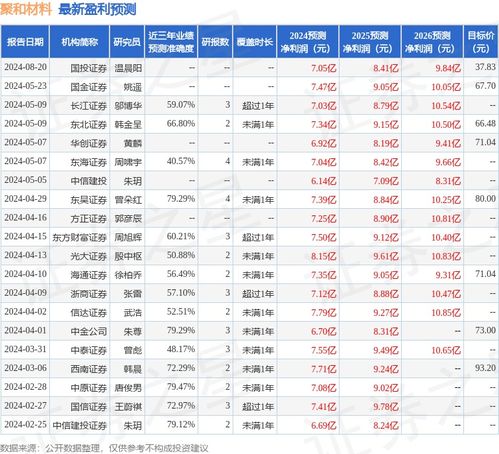Screen dimensions: 499x454
Task: Click 2025 forecast 7.09亿
Action: pos(386,181)
